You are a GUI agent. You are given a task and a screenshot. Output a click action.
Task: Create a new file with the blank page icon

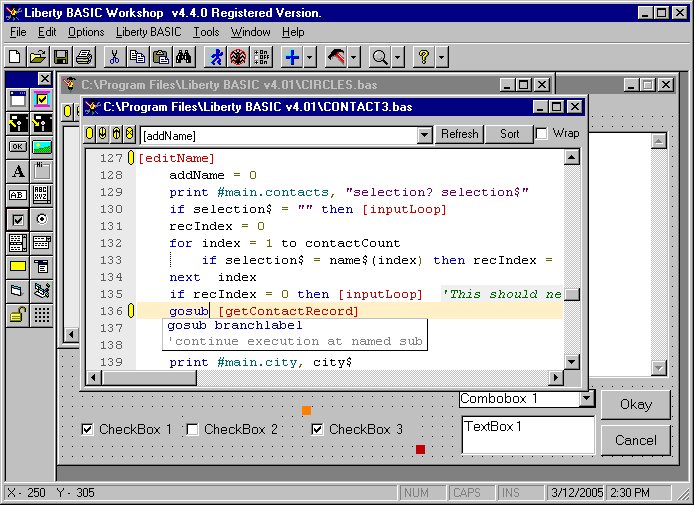point(15,57)
